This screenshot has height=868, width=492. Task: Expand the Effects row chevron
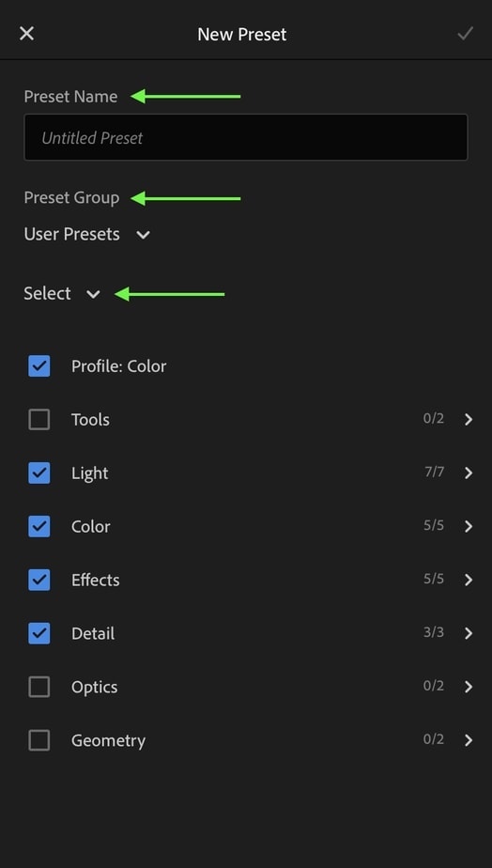point(469,580)
